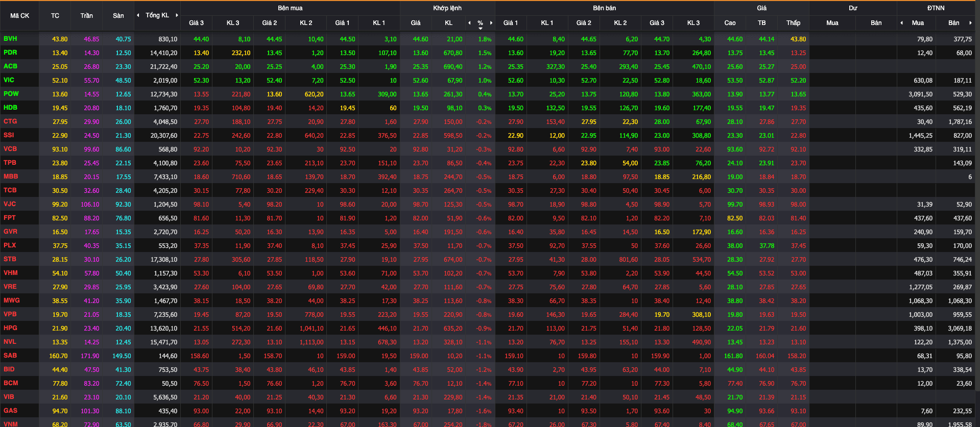980x427 pixels.
Task: Open the FPT stock symbol
Action: (10, 218)
